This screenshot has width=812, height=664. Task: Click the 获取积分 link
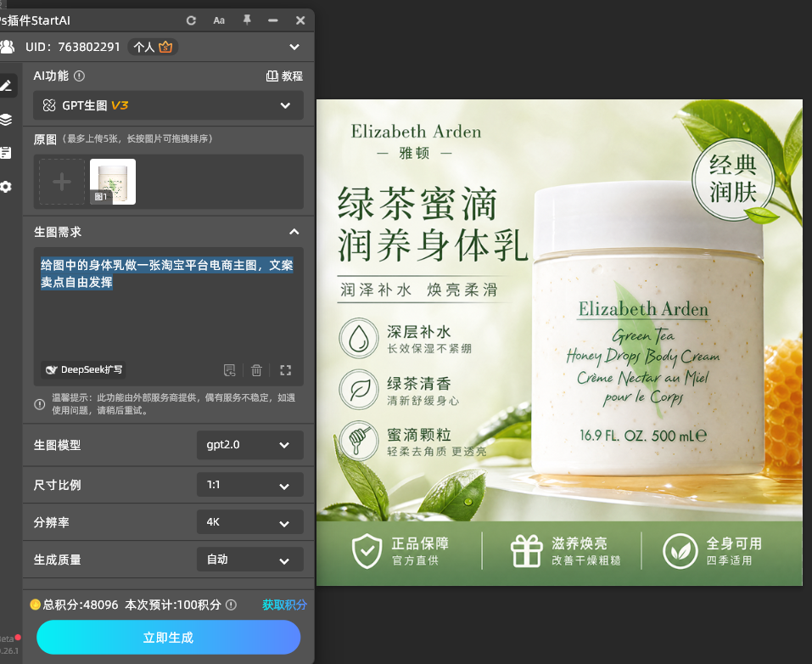coord(284,605)
